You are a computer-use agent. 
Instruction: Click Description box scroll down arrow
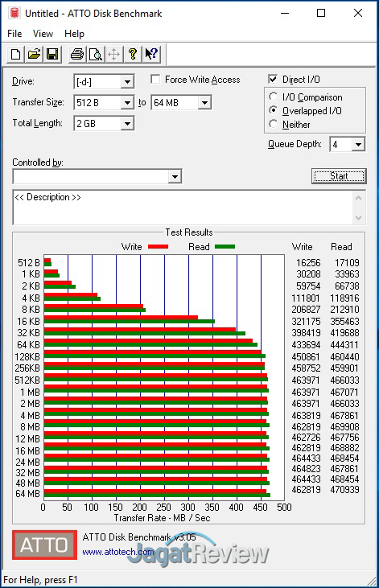(358, 217)
